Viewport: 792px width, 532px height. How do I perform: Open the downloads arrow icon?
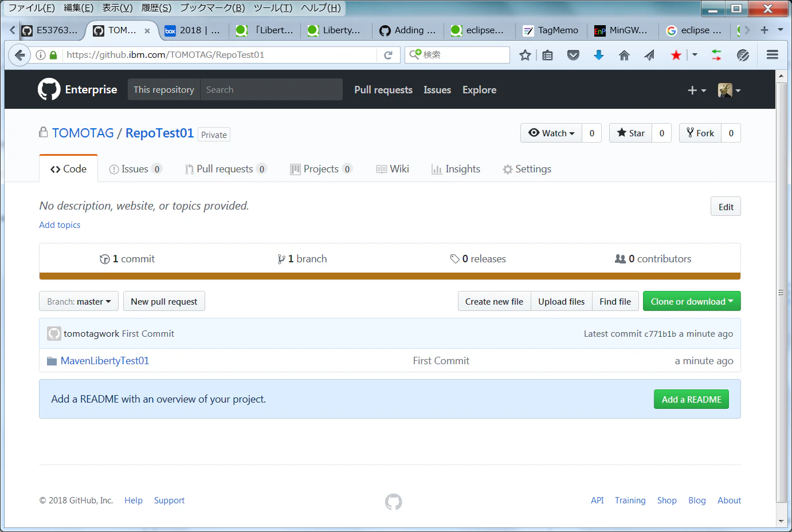click(599, 55)
